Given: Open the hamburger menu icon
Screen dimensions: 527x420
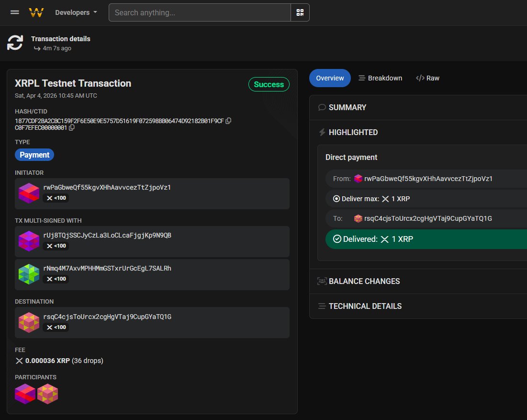Looking at the screenshot, I should tap(14, 12).
